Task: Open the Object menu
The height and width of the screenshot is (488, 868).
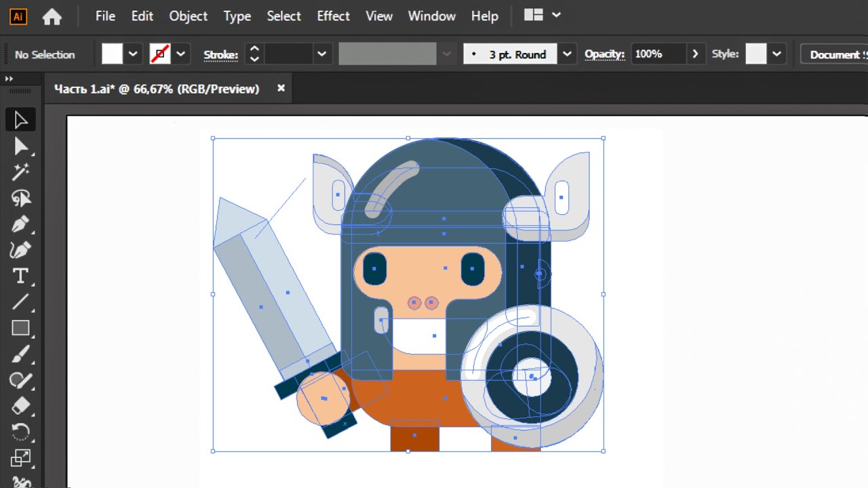Action: (189, 16)
